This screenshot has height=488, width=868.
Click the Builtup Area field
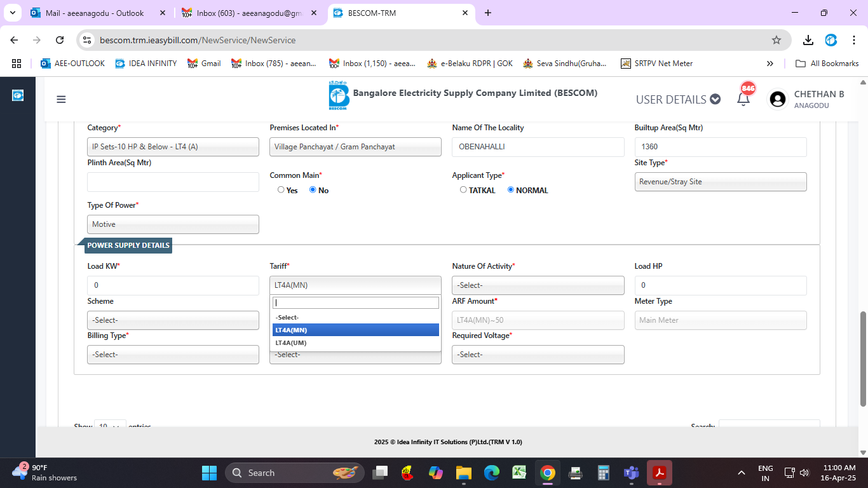pyautogui.click(x=721, y=147)
